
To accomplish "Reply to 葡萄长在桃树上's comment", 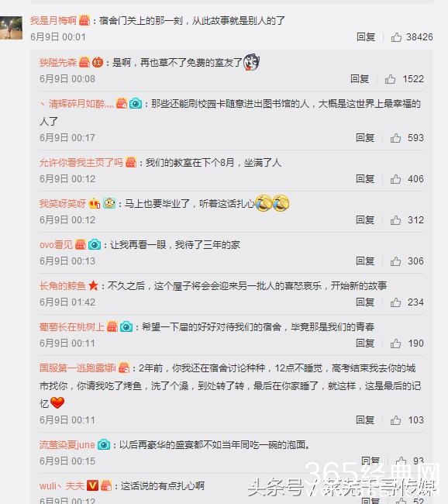I will 365,343.
